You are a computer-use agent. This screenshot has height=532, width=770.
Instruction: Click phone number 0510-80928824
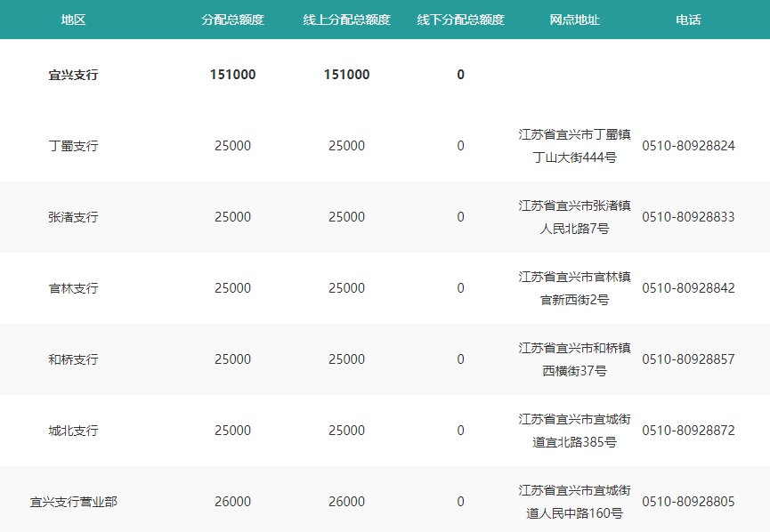[x=688, y=146]
